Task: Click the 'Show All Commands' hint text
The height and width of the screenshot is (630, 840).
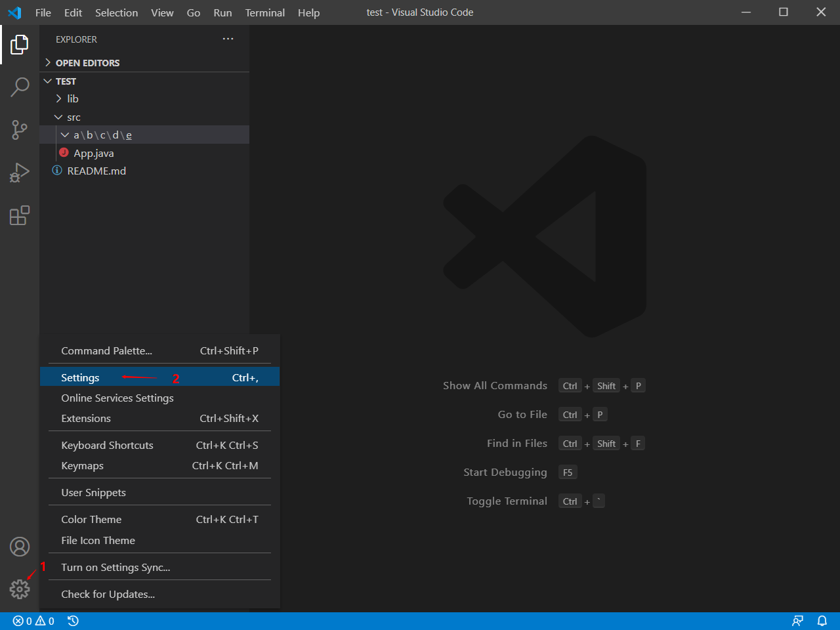Action: click(x=495, y=385)
